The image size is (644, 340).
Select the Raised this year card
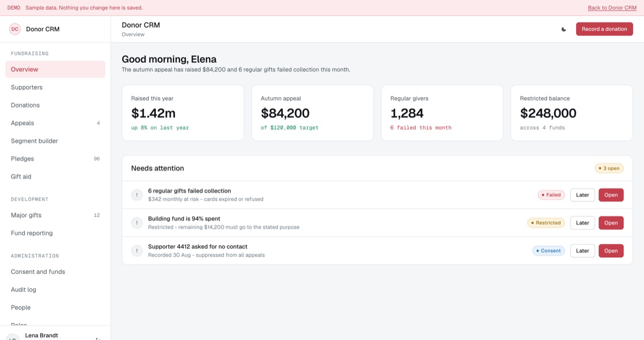[183, 113]
